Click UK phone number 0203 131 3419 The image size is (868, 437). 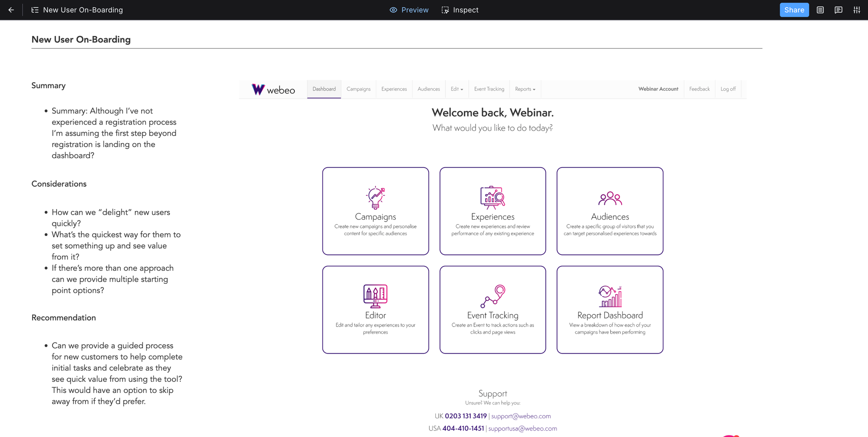(466, 416)
